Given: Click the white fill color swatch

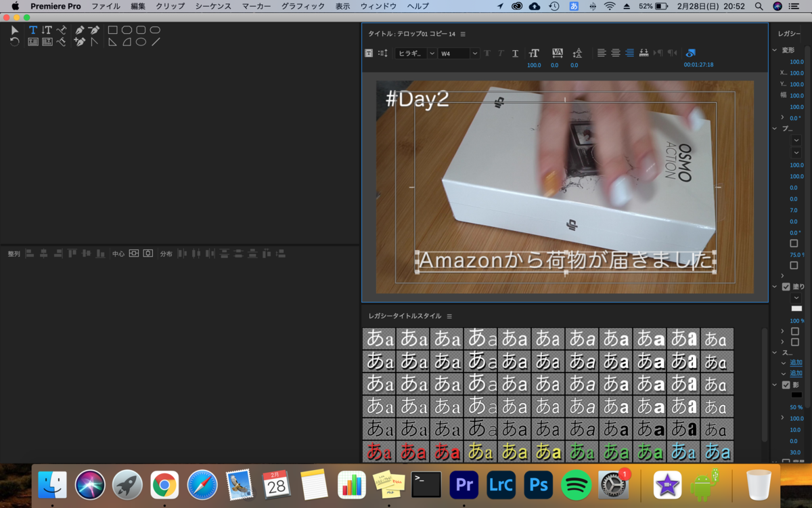Looking at the screenshot, I should pyautogui.click(x=796, y=309).
